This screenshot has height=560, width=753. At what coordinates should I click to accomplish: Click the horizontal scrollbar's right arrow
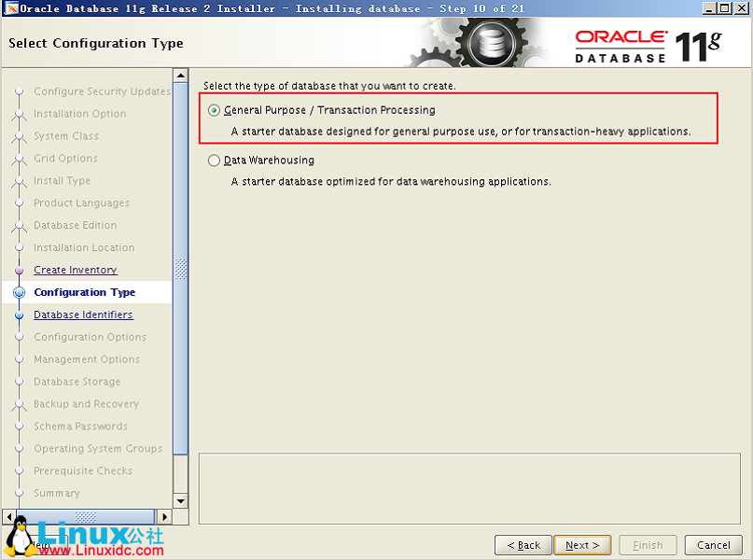coord(164,516)
